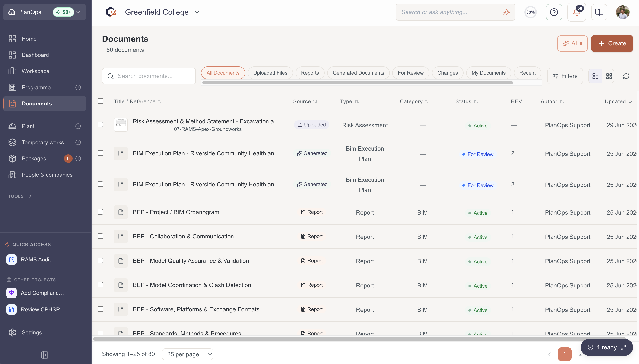Collapse the sidebar panel icon

(45, 355)
